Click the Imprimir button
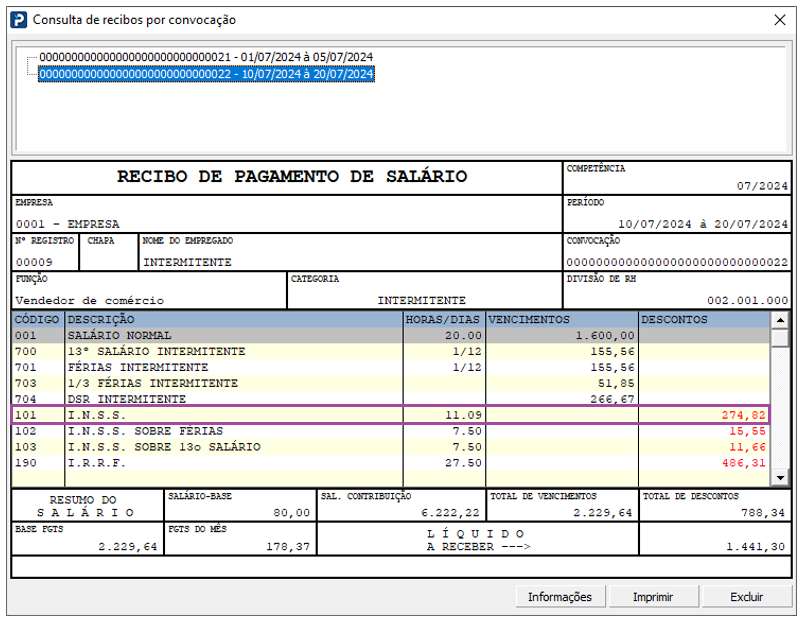This screenshot has height=622, width=804. coord(653,597)
